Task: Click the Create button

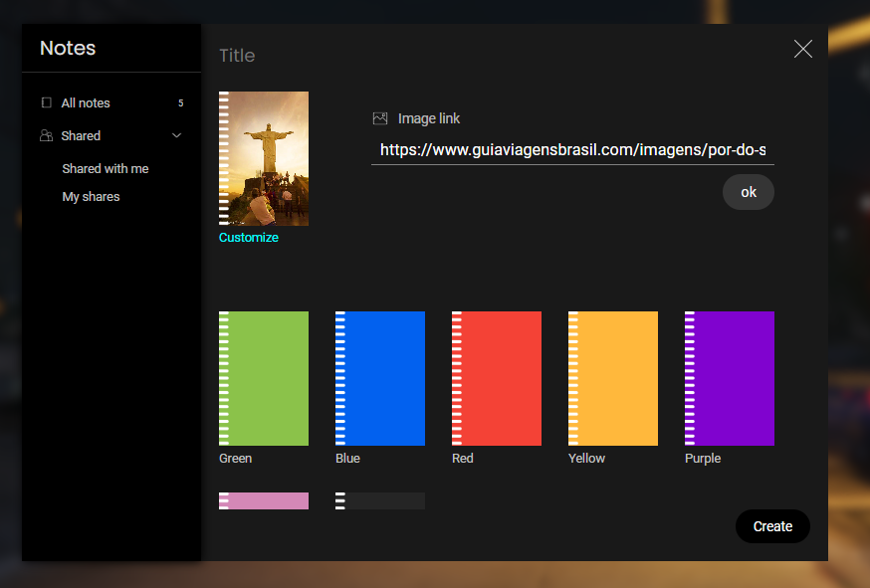Action: click(772, 526)
